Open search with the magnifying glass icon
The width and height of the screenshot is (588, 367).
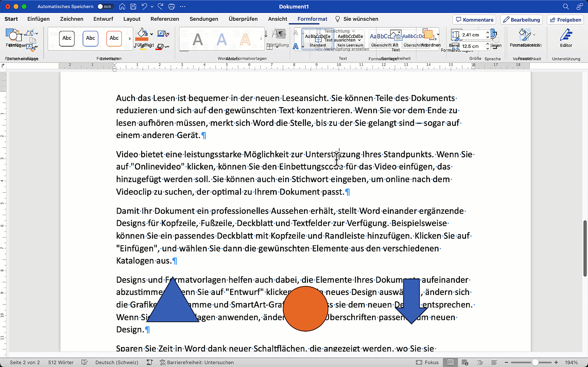(x=566, y=6)
